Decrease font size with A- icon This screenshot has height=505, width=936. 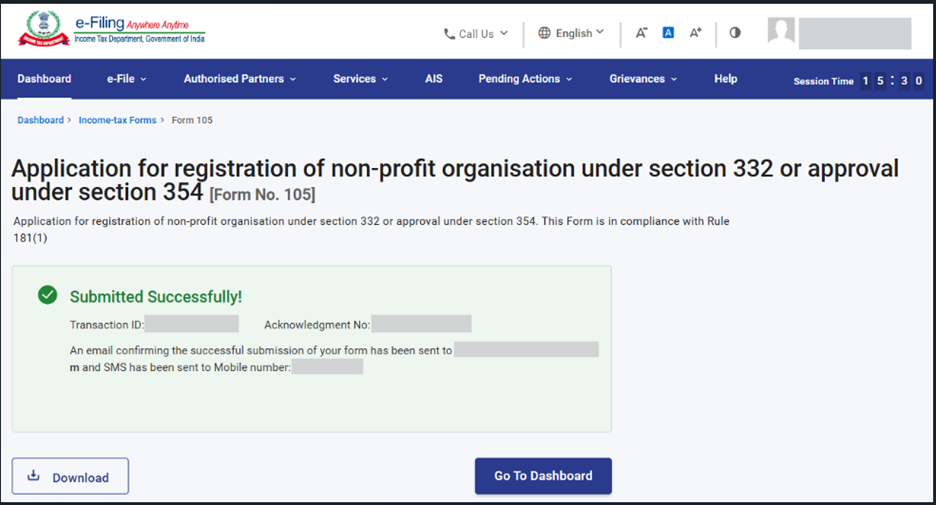(641, 33)
